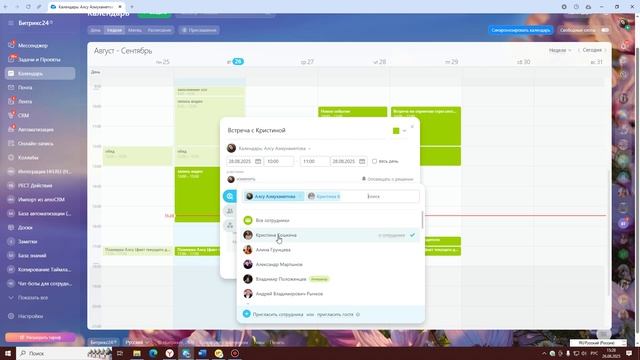The image size is (640, 360).
Task: Click the 'Пригласить сотрудника' link
Action: tap(278, 314)
